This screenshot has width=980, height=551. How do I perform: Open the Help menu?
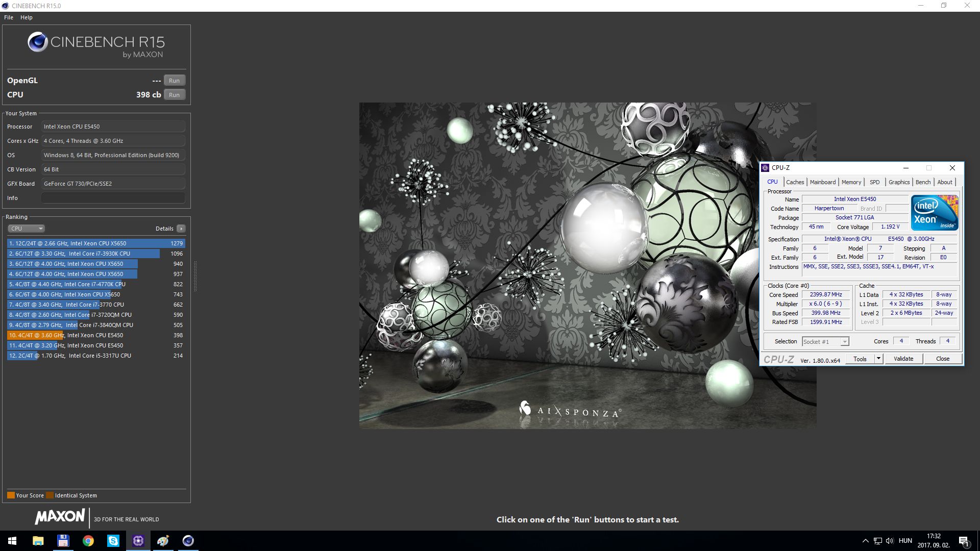26,17
